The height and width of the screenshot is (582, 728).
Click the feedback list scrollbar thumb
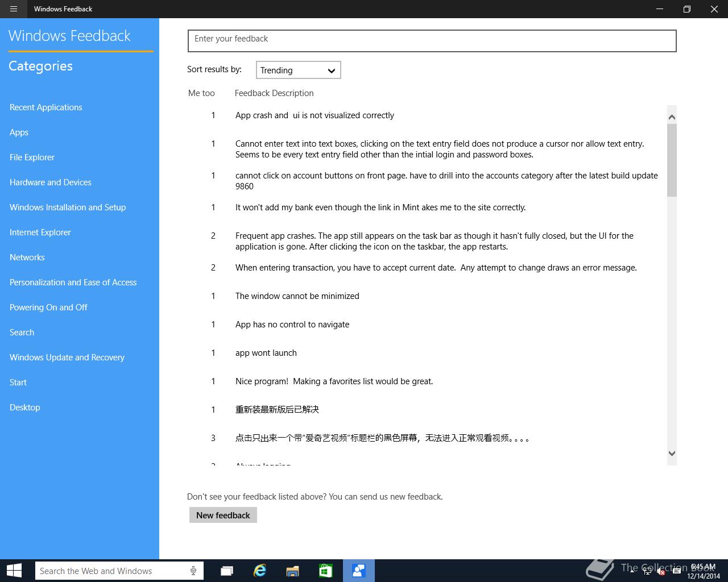pyautogui.click(x=672, y=160)
